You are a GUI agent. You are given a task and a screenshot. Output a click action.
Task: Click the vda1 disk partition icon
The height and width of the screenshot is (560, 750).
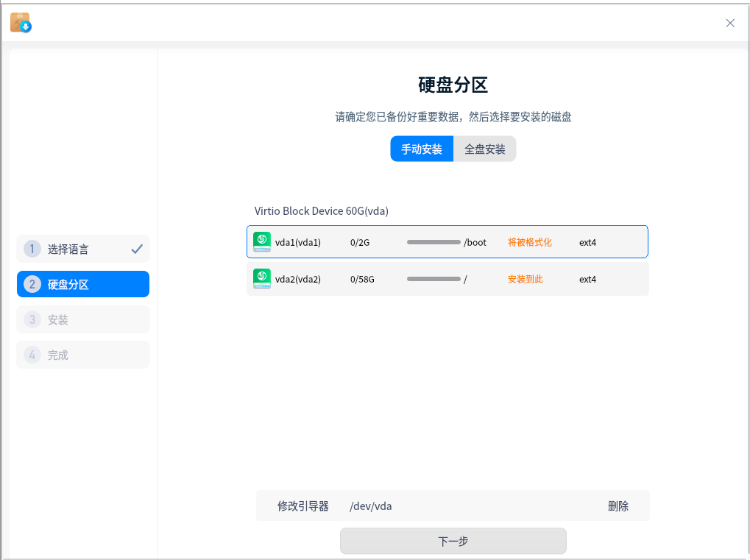tap(262, 242)
